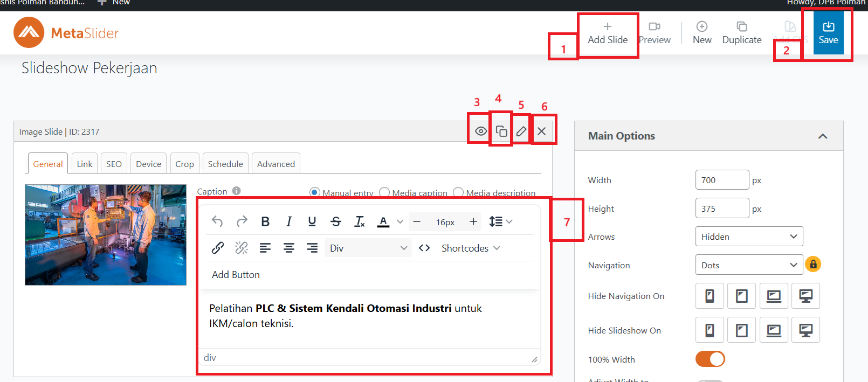Turn off the 100% Width toggle
Viewport: 868px width, 382px height.
[x=710, y=359]
